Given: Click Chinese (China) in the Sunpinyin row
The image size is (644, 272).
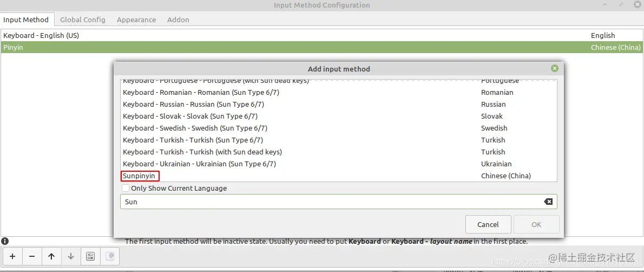Looking at the screenshot, I should tap(506, 176).
